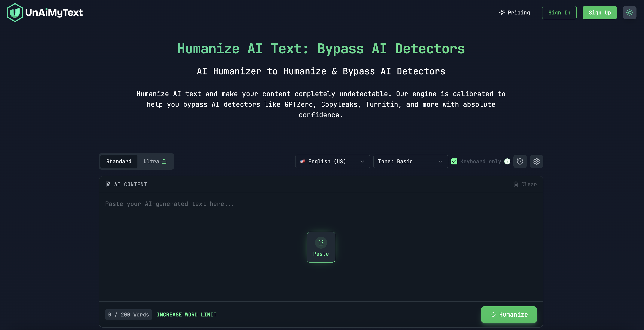
Task: Click the INCREASE WORD LIMIT link
Action: [187, 314]
